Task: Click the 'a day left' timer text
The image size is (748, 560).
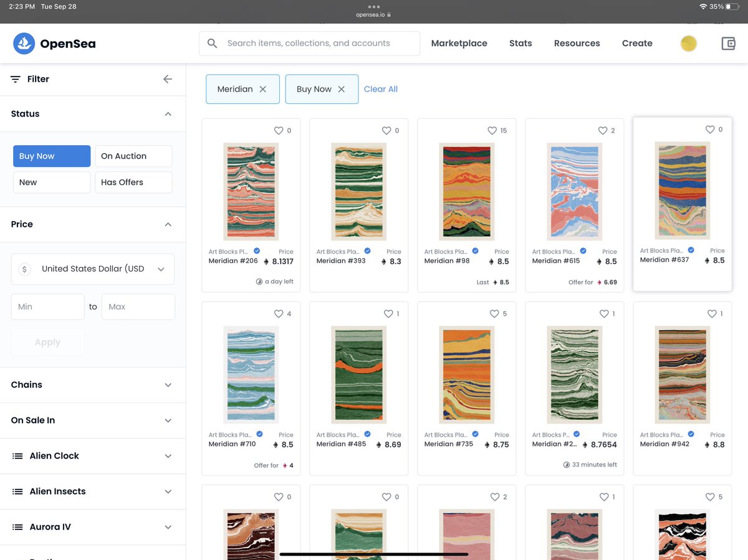Action: click(x=279, y=282)
